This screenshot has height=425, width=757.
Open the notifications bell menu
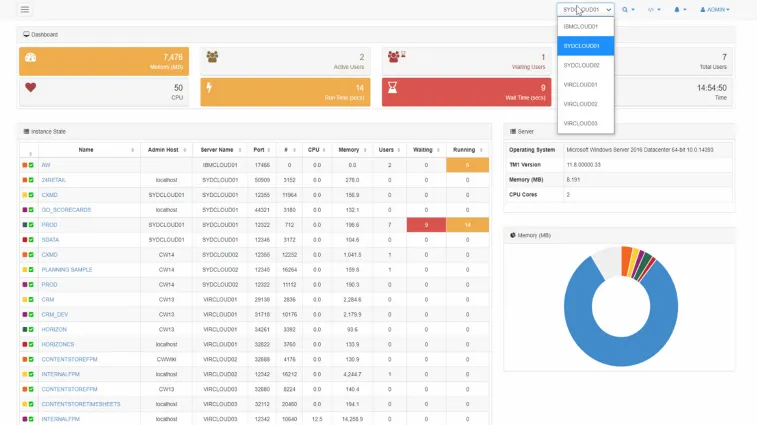click(680, 10)
